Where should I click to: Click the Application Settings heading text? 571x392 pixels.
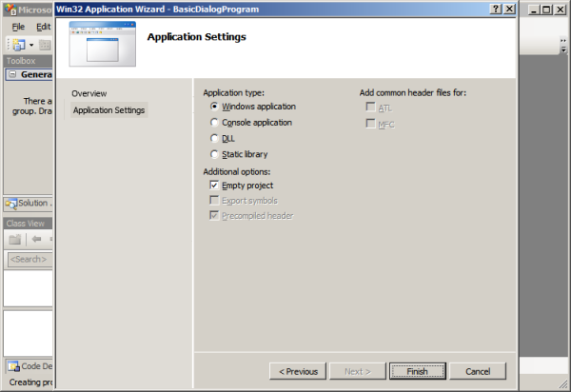[197, 37]
